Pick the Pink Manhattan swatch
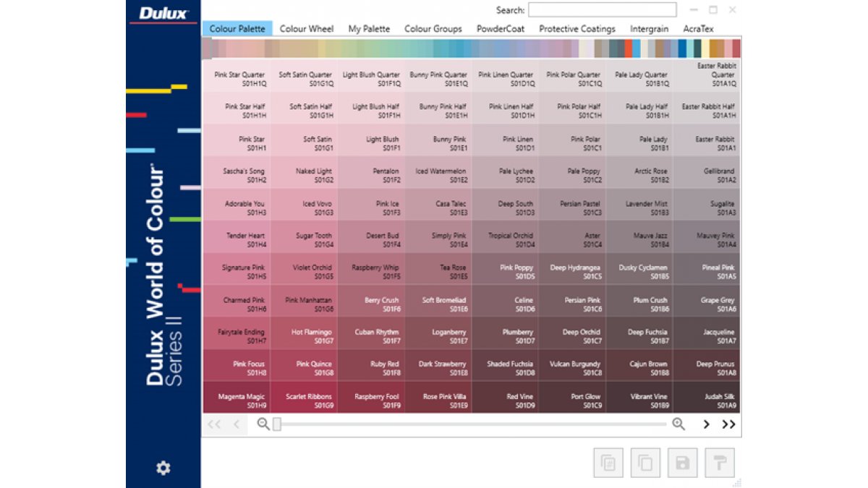The image size is (868, 488). coord(304,301)
